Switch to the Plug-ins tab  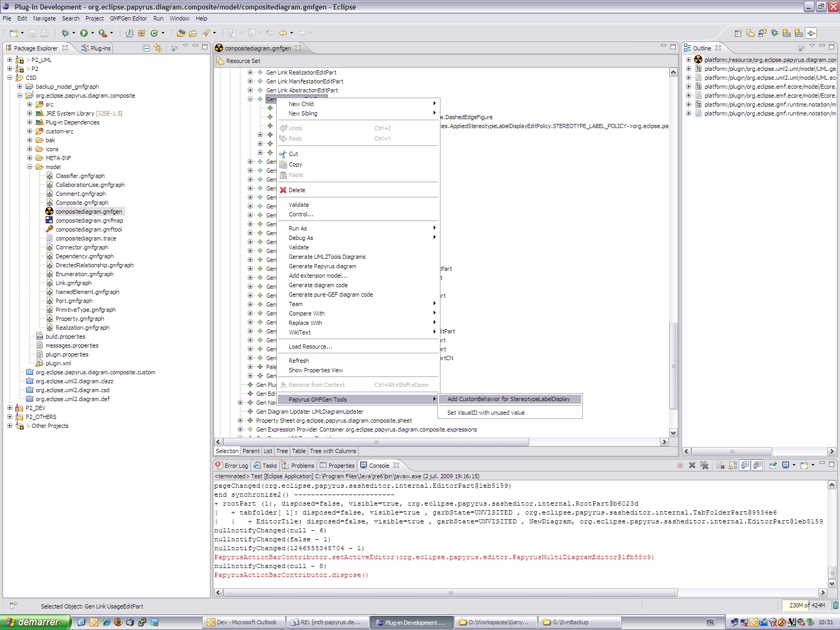(x=96, y=48)
